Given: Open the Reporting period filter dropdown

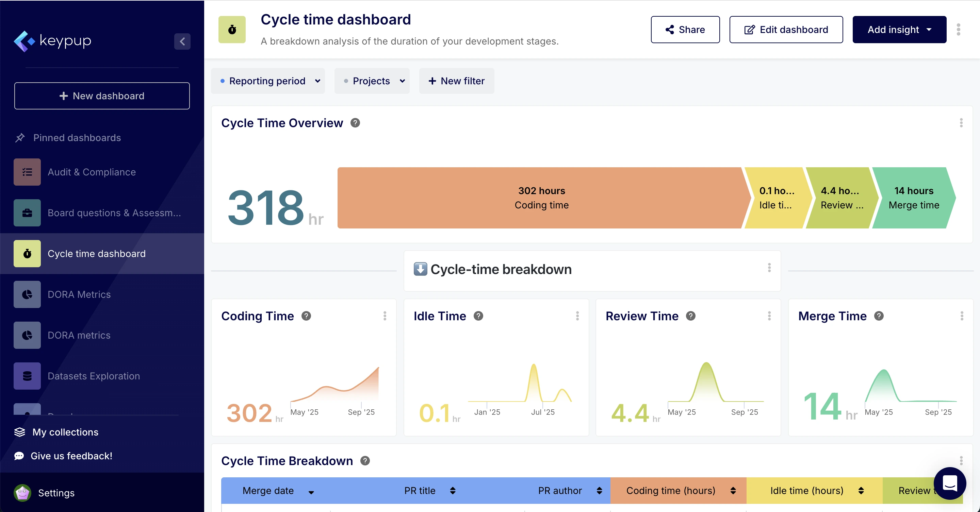Looking at the screenshot, I should coord(268,81).
